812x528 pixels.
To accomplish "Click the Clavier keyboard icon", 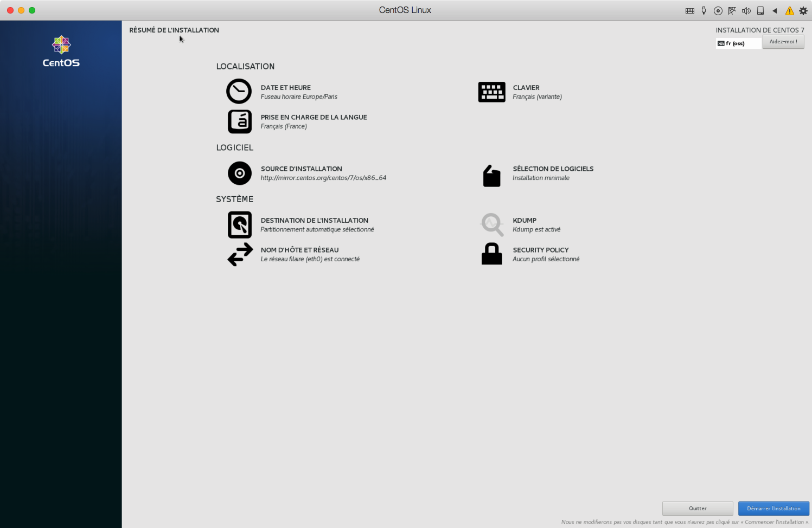I will click(491, 92).
